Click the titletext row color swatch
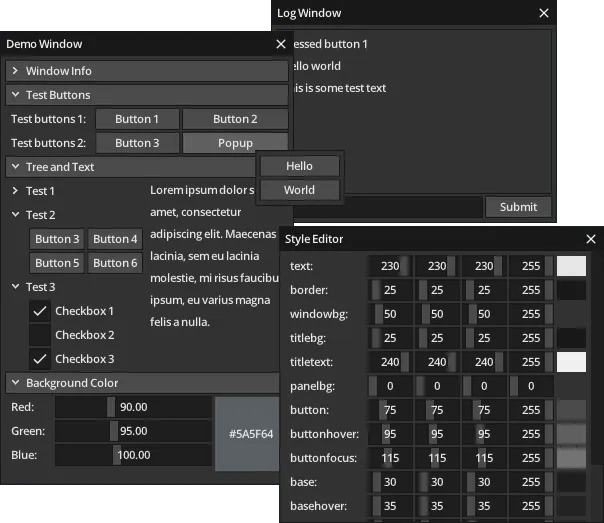 571,362
